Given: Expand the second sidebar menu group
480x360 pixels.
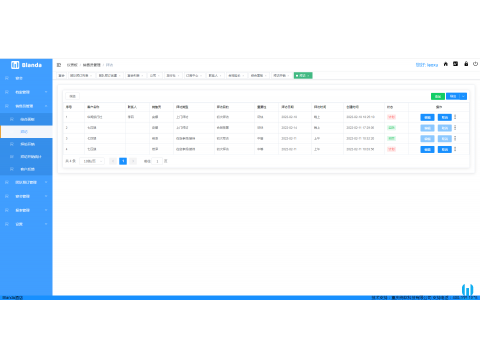Looking at the screenshot, I should pos(26,92).
